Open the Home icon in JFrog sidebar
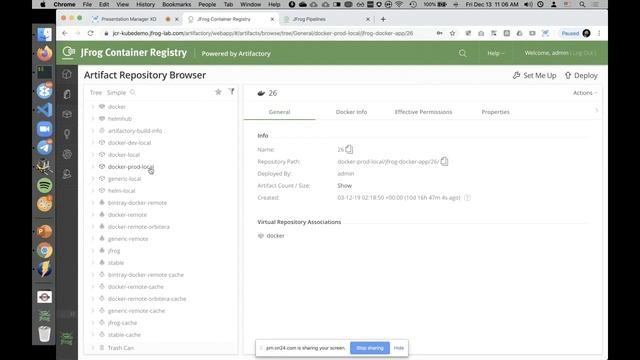This screenshot has height=360, width=640. pos(67,74)
